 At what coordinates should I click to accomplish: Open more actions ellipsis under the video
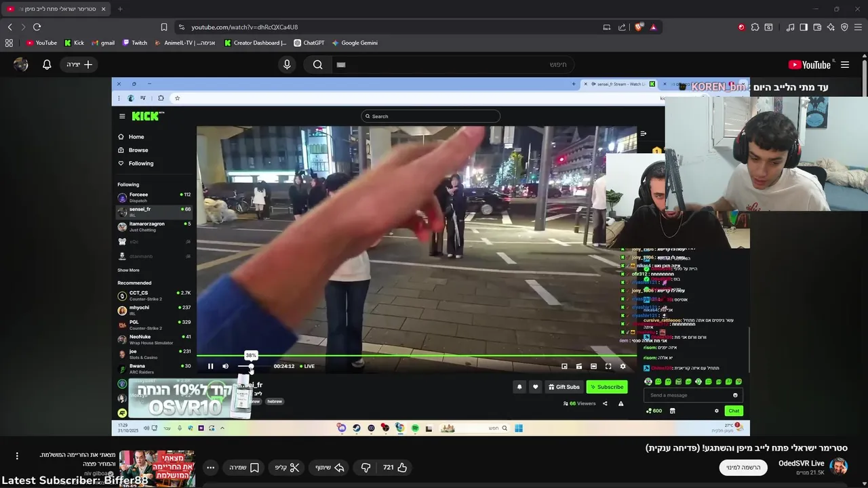pyautogui.click(x=211, y=468)
